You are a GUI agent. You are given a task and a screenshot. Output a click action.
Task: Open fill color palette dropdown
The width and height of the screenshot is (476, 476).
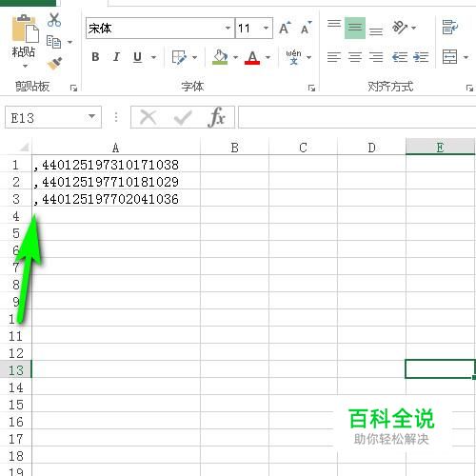(235, 57)
